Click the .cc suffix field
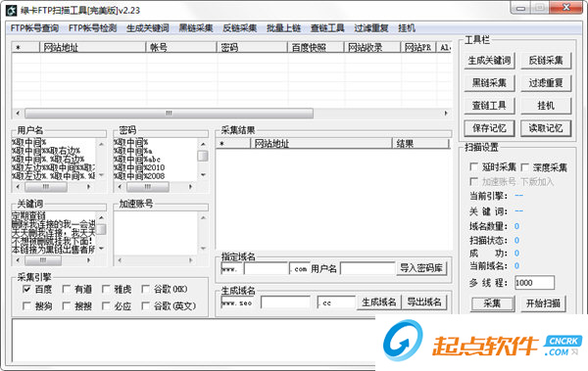588x371 pixels. click(335, 302)
